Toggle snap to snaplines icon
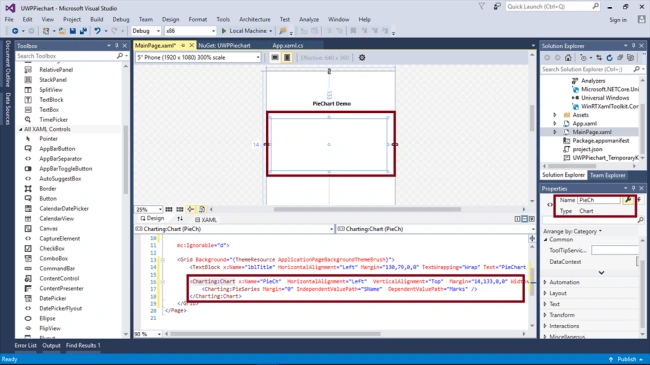 tap(191, 209)
